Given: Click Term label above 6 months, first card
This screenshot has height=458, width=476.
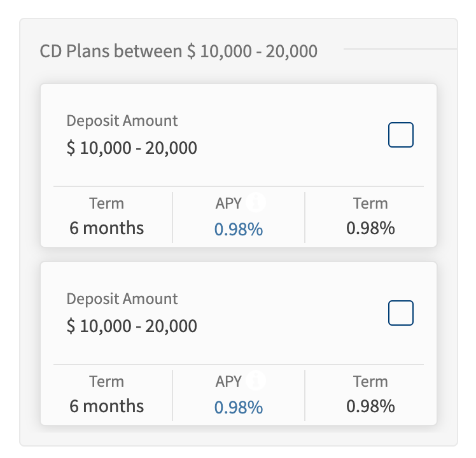Looking at the screenshot, I should 106,203.
